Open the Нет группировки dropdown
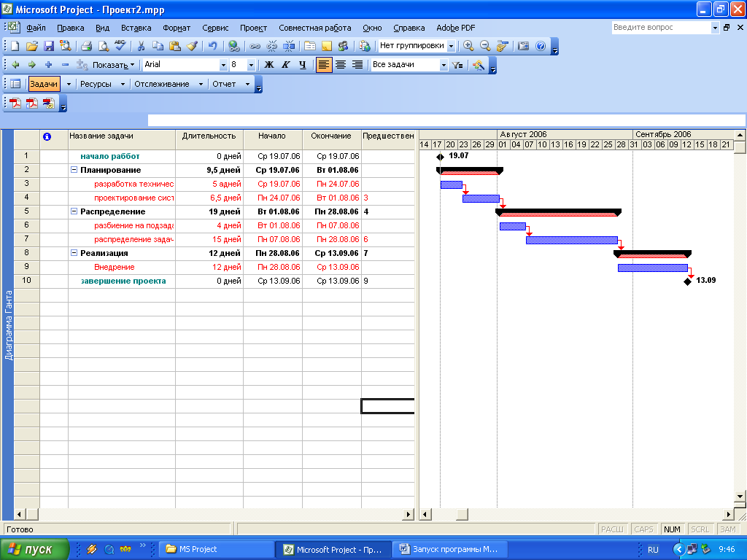Image resolution: width=747 pixels, height=560 pixels. coord(451,46)
